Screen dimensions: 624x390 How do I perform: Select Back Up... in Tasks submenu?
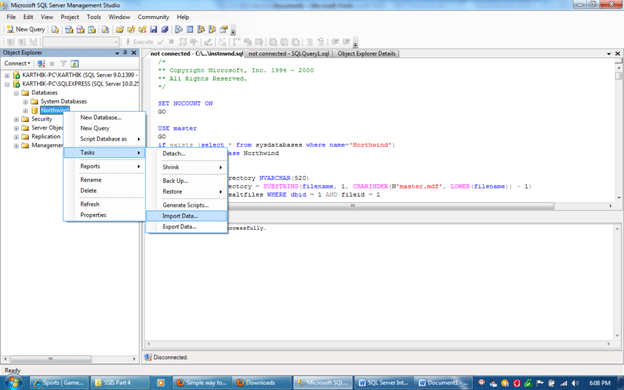[187, 181]
